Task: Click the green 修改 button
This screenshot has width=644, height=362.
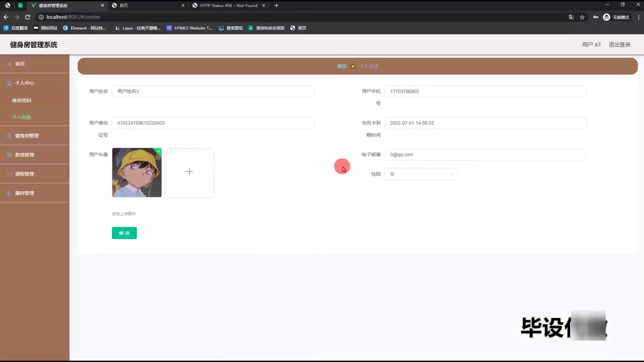Action: pyautogui.click(x=124, y=233)
